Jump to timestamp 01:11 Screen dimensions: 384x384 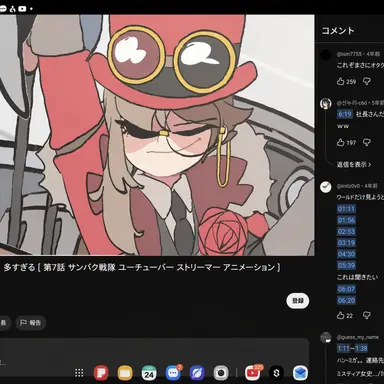pos(346,209)
